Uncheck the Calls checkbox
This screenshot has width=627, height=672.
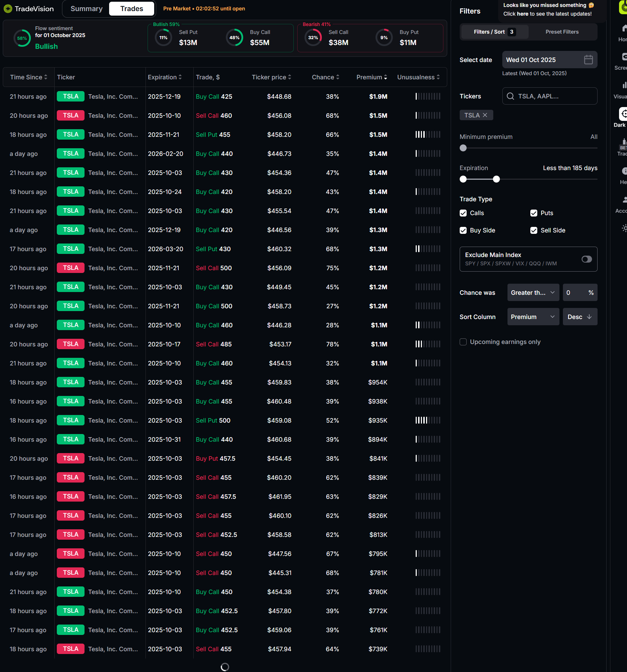463,213
